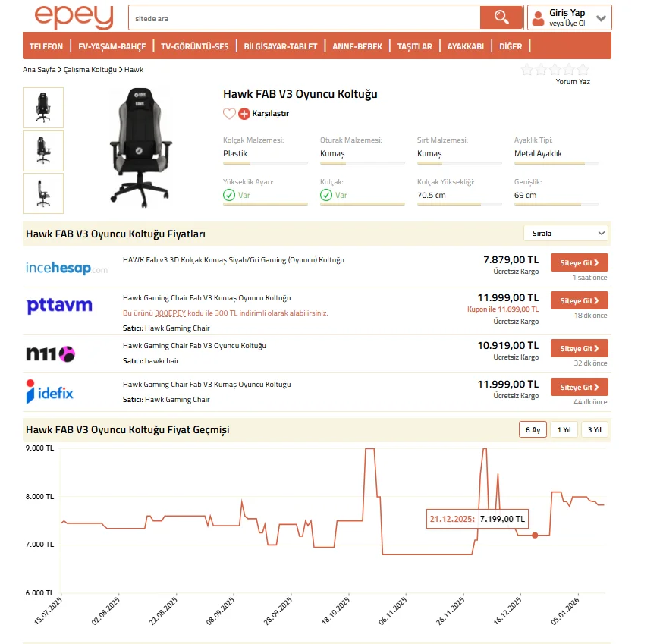Click the Kolçak Malzemesi rating bar

click(x=265, y=163)
